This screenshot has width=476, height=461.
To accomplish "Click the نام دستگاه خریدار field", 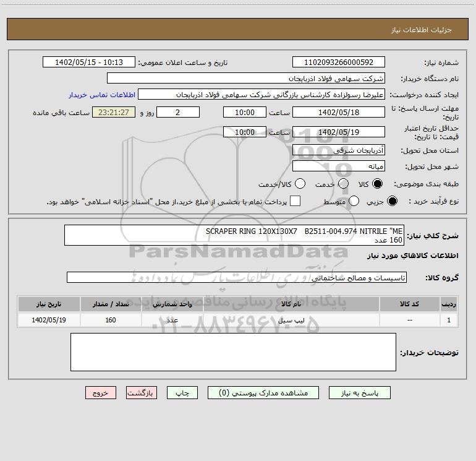I will (x=246, y=78).
